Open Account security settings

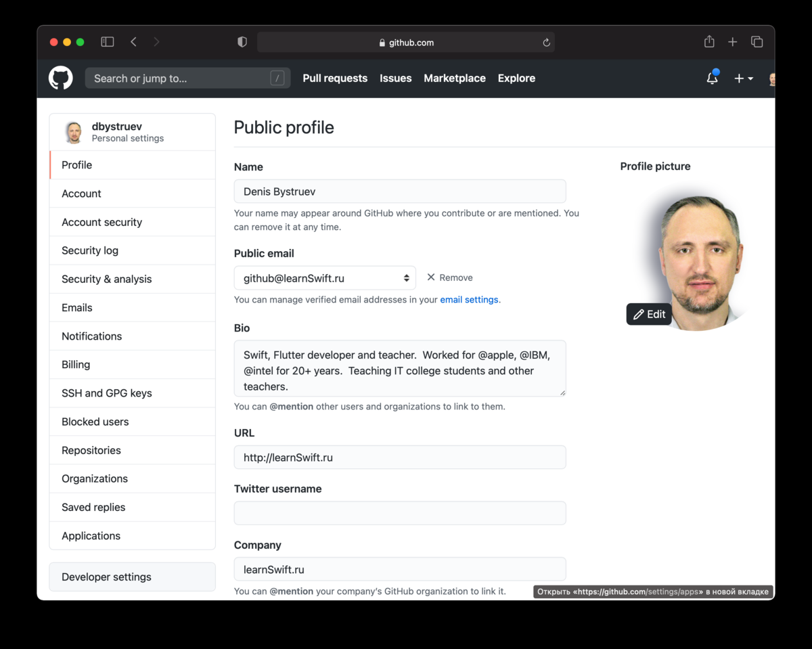(x=133, y=222)
